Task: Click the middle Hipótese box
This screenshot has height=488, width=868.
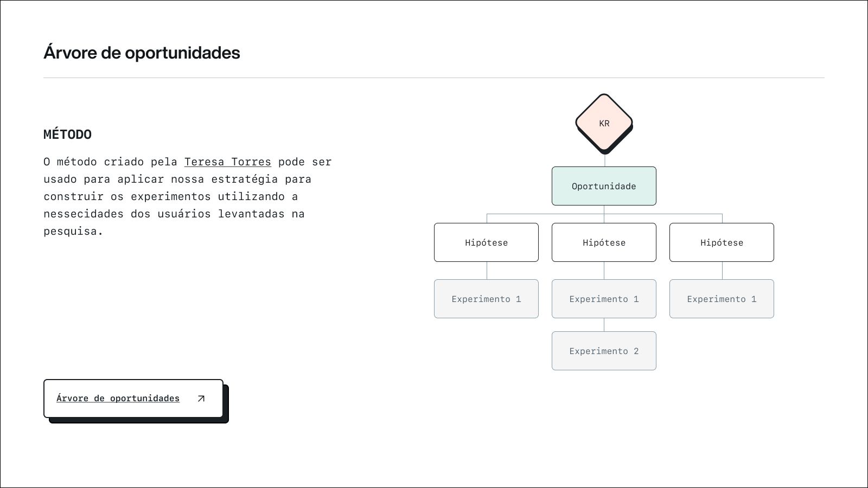Action: 604,242
